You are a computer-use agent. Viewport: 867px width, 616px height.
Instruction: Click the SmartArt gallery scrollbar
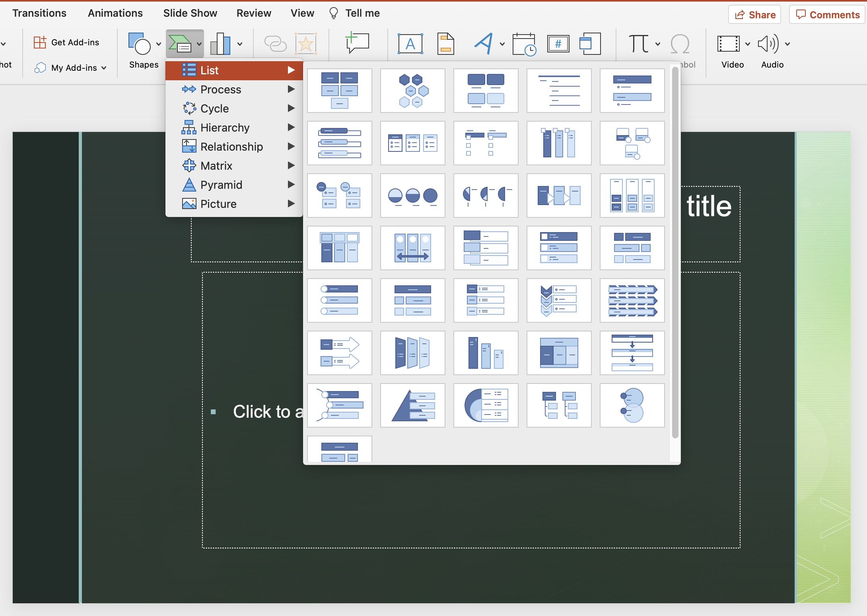[x=675, y=252]
